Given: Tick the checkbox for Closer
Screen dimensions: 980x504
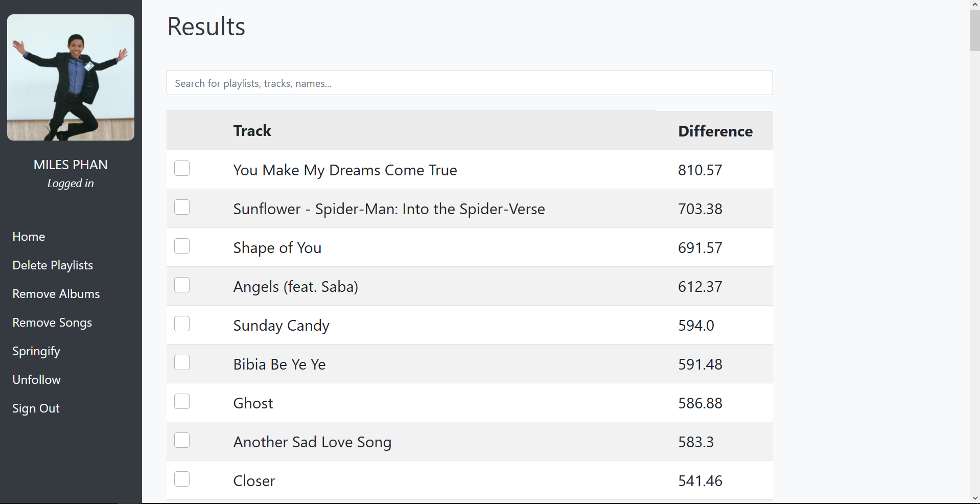Looking at the screenshot, I should click(x=182, y=479).
